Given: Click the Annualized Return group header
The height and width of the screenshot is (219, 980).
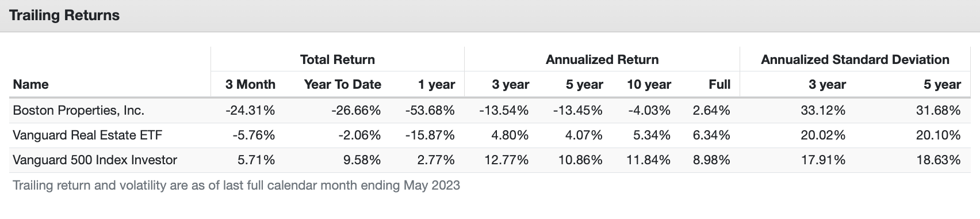Looking at the screenshot, I should (x=602, y=59).
